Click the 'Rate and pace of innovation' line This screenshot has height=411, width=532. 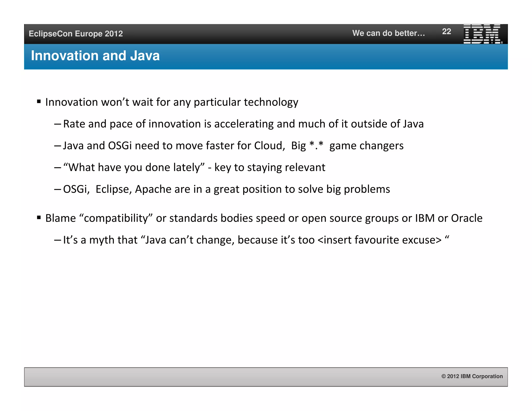(x=243, y=124)
